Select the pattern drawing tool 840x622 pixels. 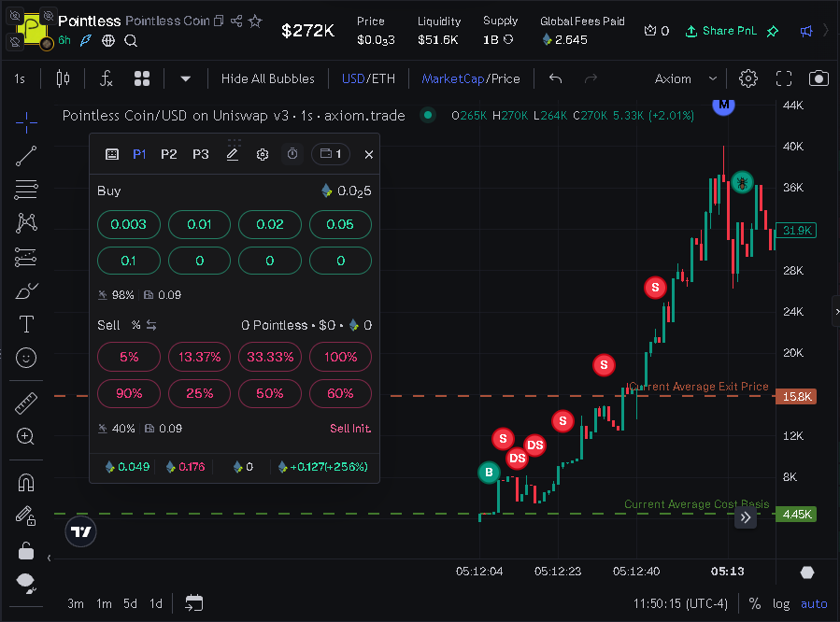pos(26,222)
